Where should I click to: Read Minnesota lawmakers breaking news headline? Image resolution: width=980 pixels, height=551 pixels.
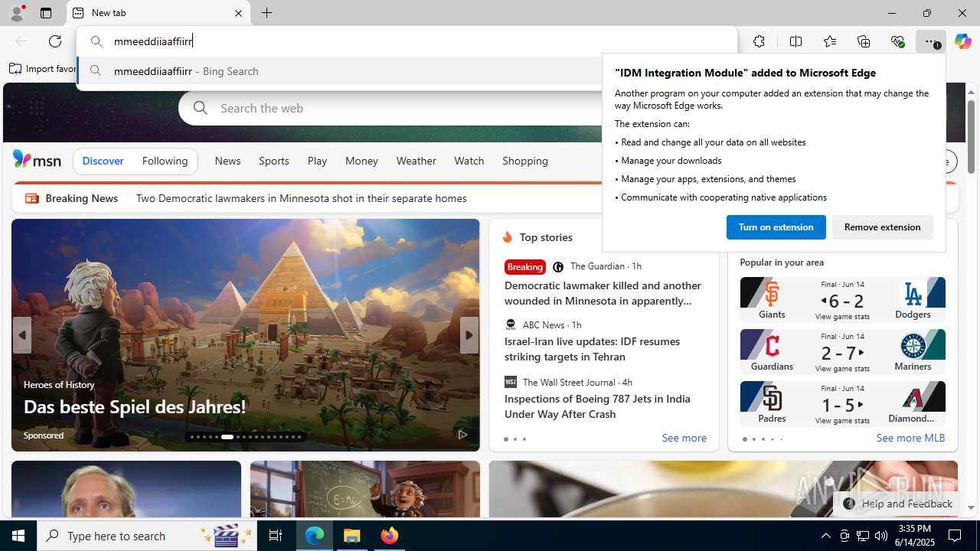(302, 198)
